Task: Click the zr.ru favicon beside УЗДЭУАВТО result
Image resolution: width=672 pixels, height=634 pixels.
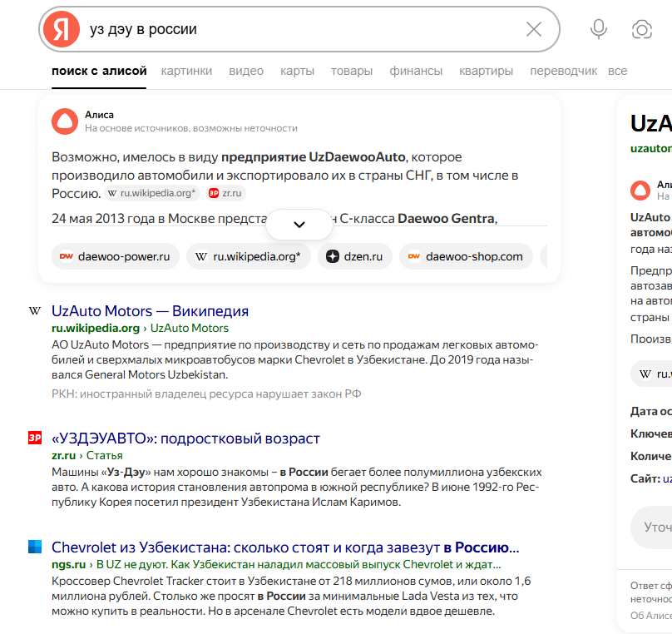Action: pos(35,438)
